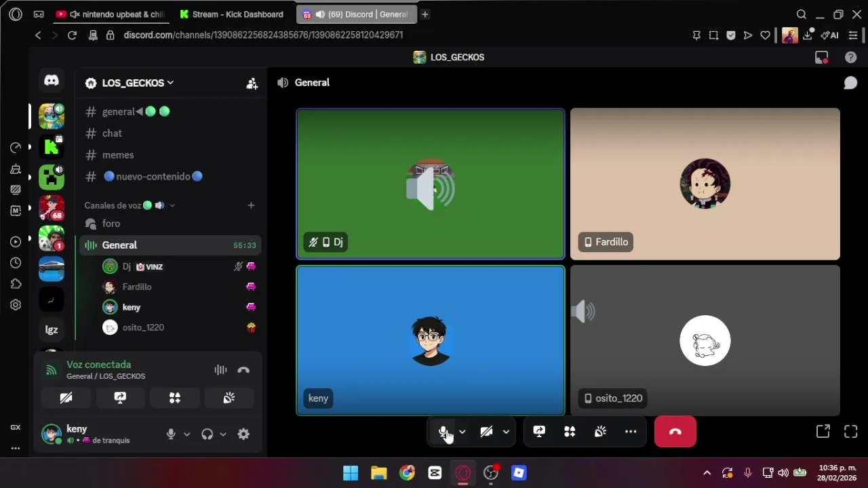Open new browser tab plus button
The width and height of the screenshot is (868, 488).
click(425, 14)
